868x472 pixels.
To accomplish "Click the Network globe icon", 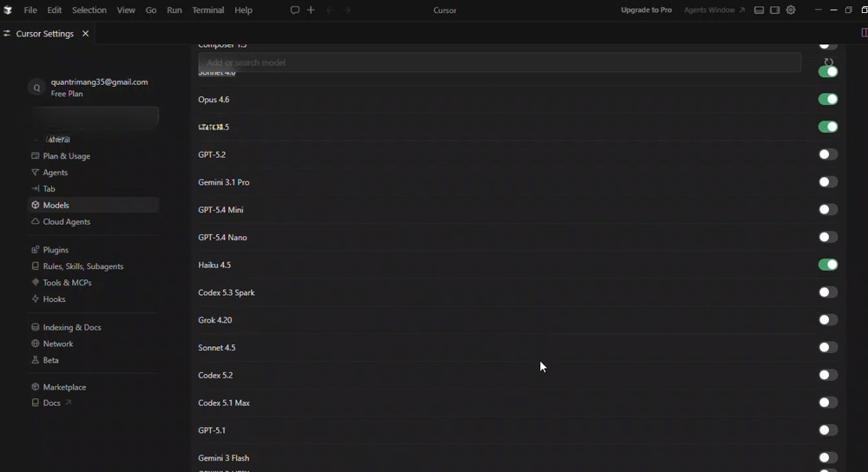I will pyautogui.click(x=36, y=344).
